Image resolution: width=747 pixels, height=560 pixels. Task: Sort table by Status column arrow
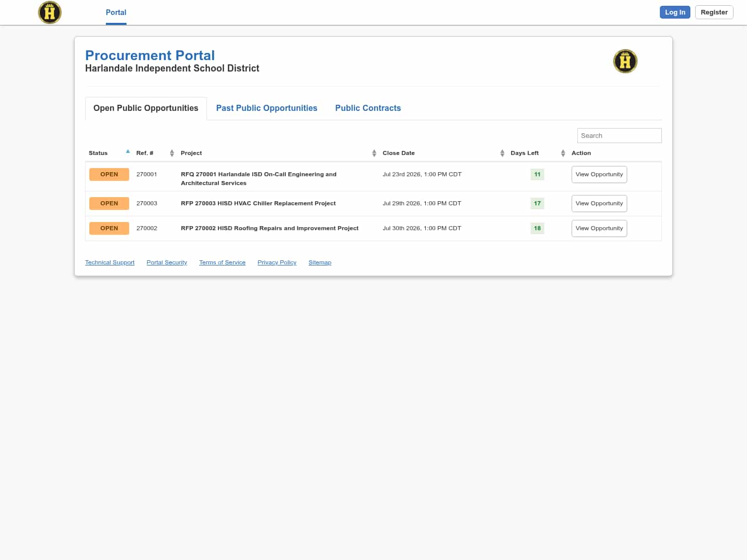(128, 152)
